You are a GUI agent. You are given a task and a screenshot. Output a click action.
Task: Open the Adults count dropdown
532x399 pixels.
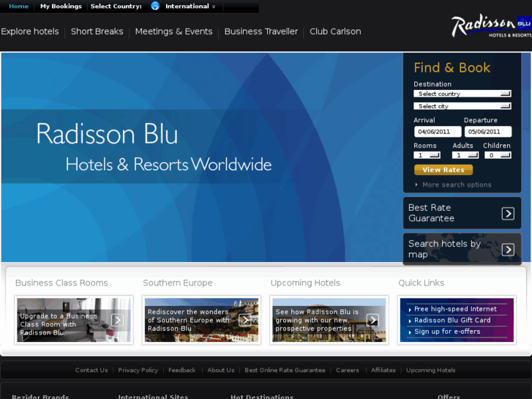[x=465, y=155]
